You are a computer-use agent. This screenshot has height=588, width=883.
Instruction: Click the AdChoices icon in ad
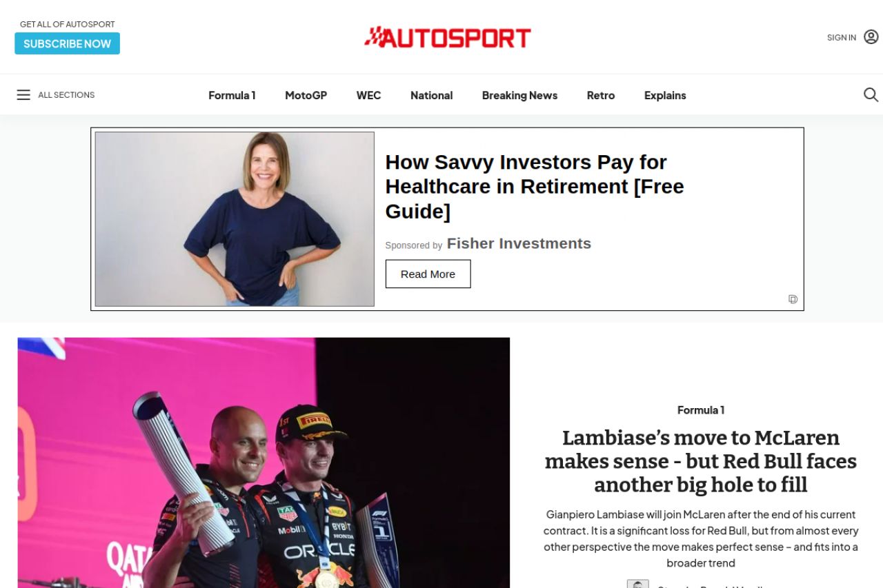793,299
